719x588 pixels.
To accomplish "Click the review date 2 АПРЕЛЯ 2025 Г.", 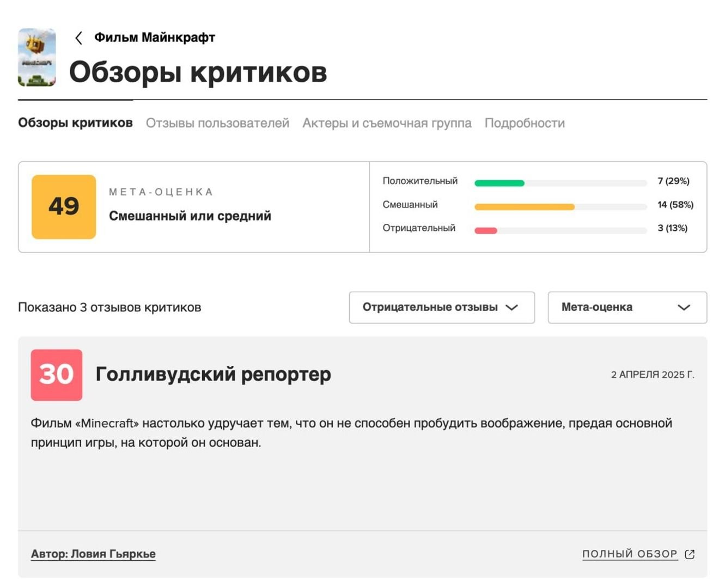I will point(653,375).
